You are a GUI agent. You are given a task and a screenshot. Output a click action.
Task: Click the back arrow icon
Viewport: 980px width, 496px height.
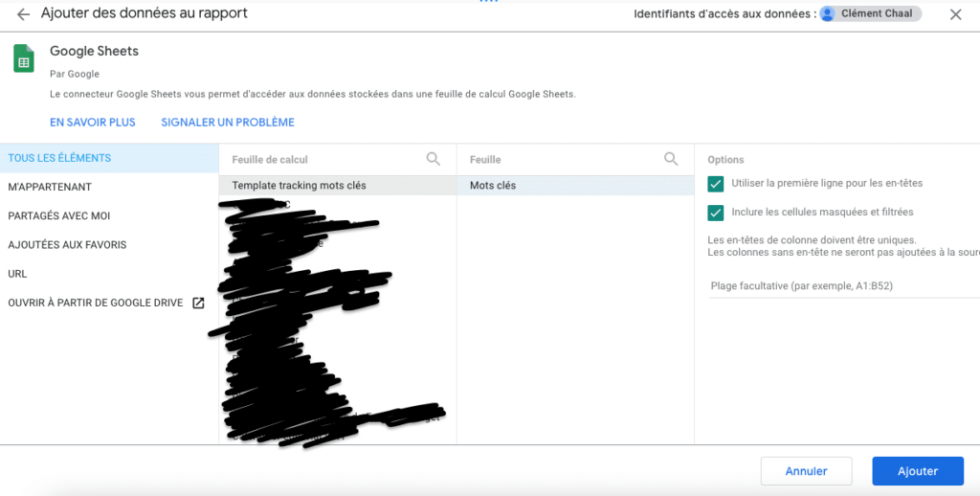pyautogui.click(x=23, y=14)
